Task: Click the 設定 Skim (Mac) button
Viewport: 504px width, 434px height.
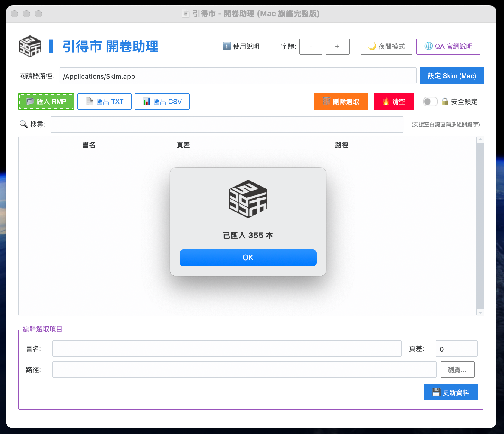Action: 452,76
